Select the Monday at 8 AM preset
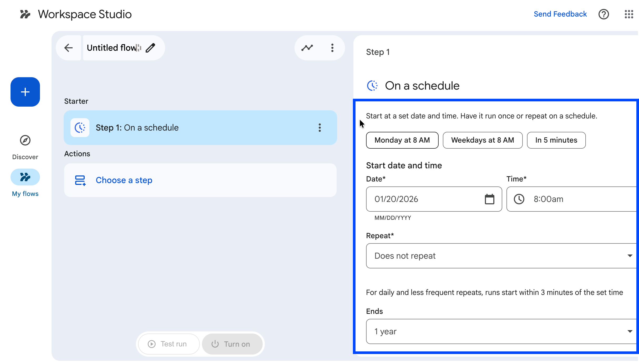 click(402, 140)
